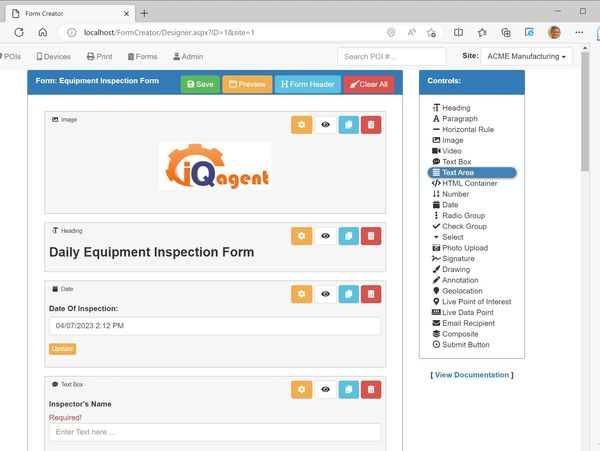Add a Select dropdown control
The width and height of the screenshot is (600, 451).
(x=448, y=237)
